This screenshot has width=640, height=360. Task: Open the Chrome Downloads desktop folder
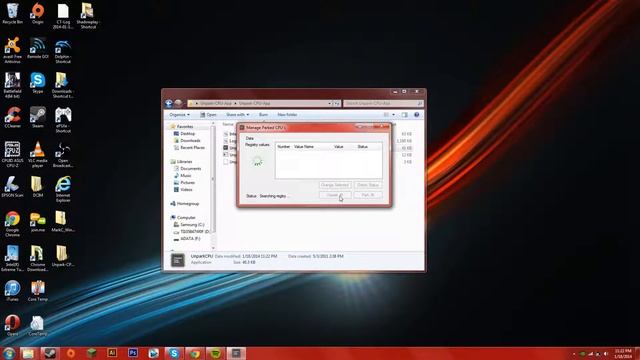pyautogui.click(x=38, y=259)
